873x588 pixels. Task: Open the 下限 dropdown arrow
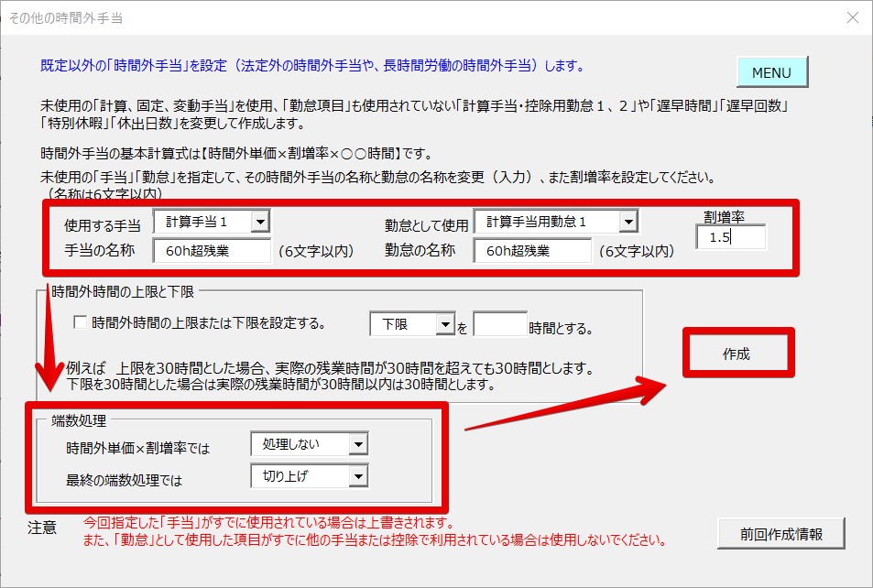coord(445,324)
